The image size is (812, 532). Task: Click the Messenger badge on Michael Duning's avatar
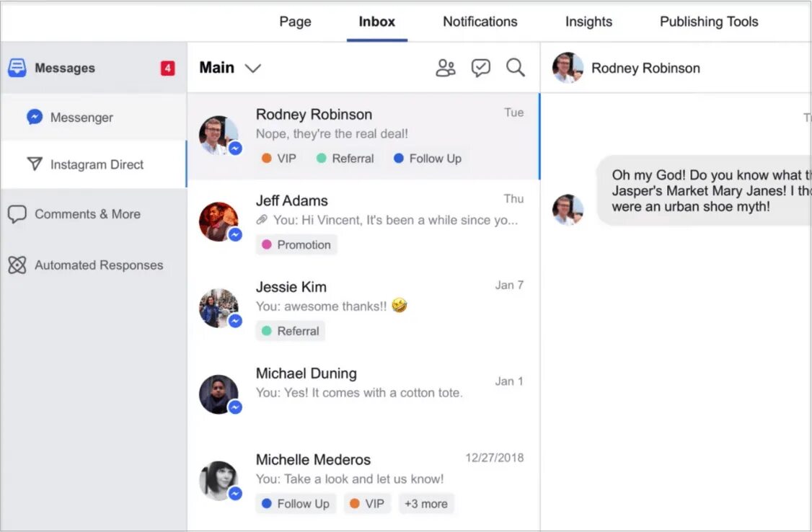[235, 408]
